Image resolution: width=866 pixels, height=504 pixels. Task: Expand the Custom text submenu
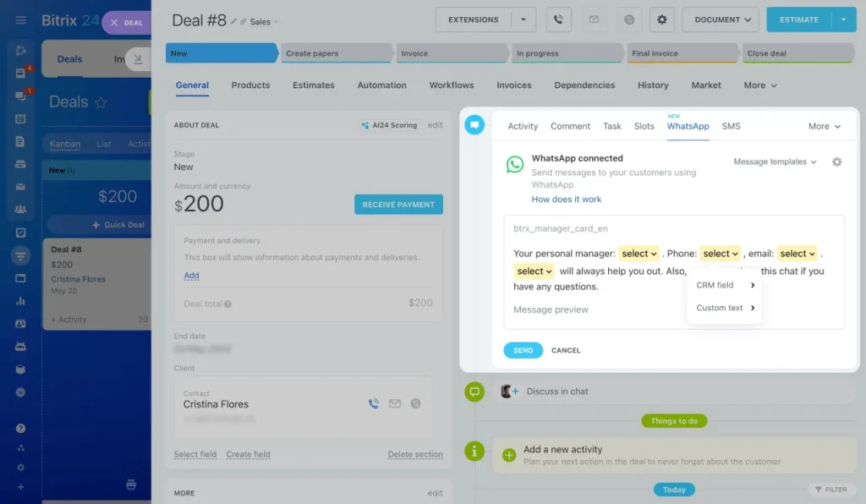coord(725,308)
